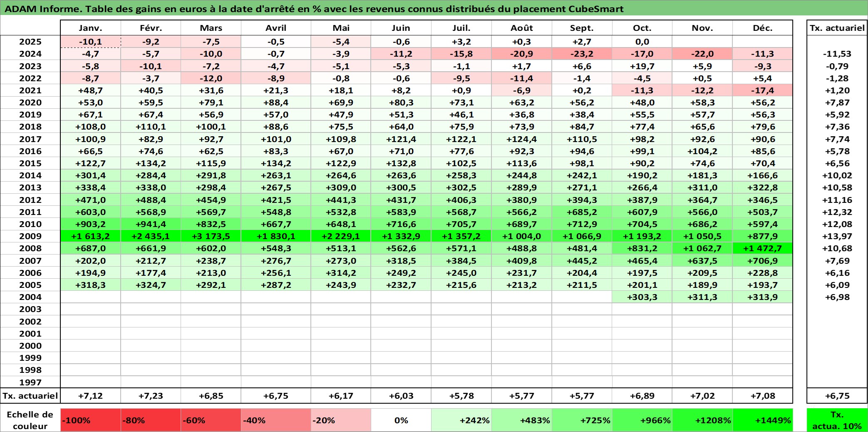Select cell +706,9 in December 2007
The image size is (868, 432).
coord(763,261)
